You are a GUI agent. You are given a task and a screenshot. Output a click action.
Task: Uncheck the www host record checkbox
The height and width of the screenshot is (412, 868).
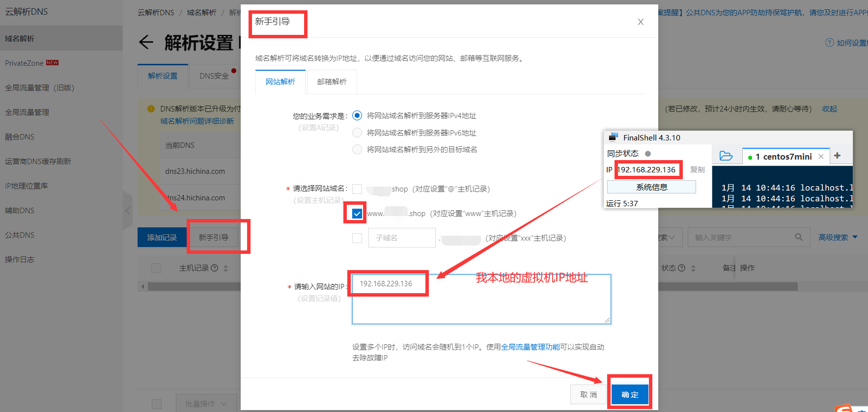point(357,214)
